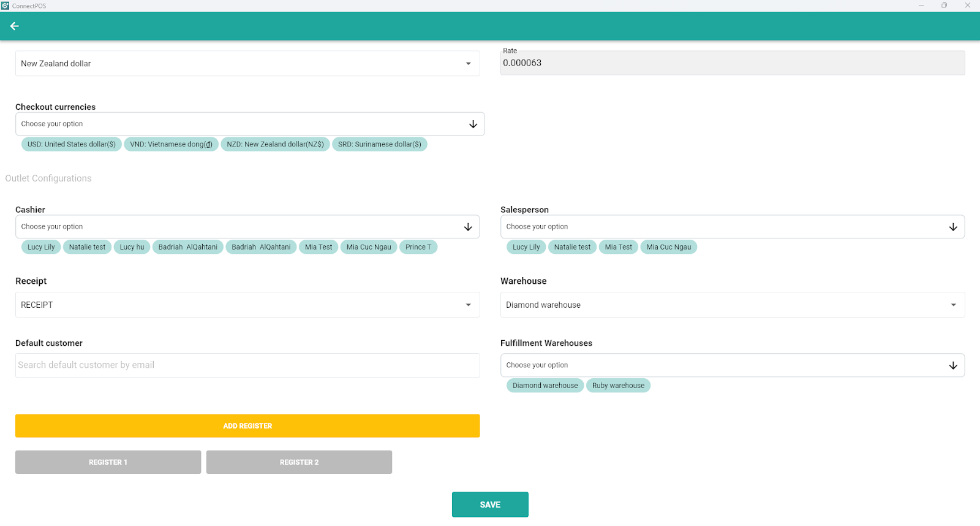This screenshot has width=980, height=526.
Task: Click the Prince T cashier chip
Action: pos(418,247)
